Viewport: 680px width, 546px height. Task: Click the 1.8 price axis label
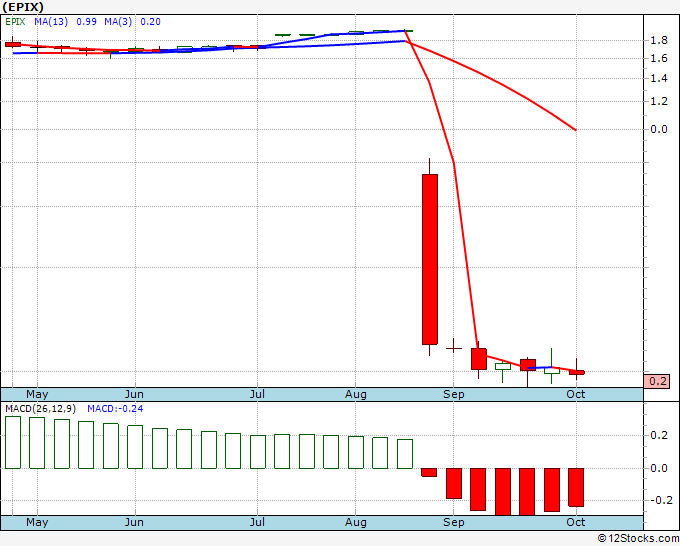point(659,41)
